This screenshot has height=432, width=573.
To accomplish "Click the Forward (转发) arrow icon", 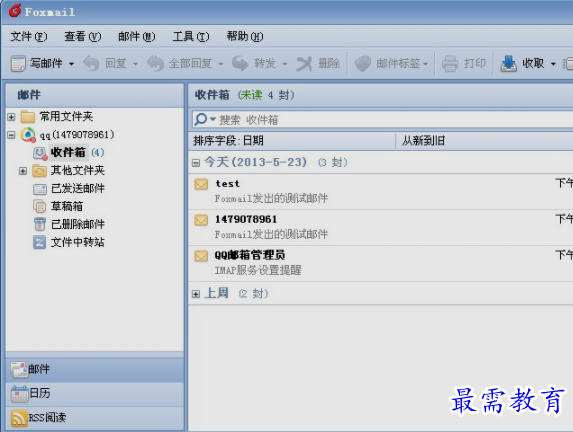I will [x=240, y=64].
